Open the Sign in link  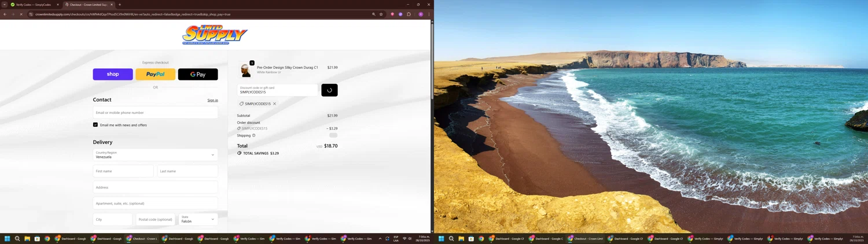(212, 100)
